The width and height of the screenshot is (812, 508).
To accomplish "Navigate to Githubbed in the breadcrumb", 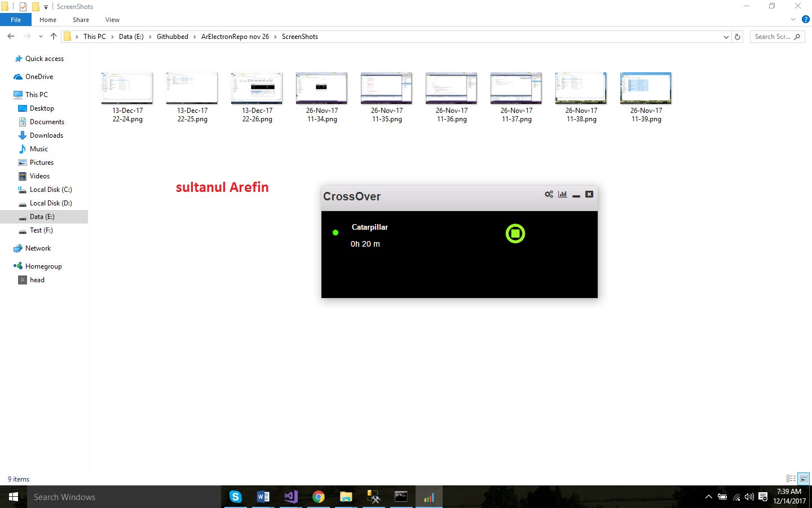I will 173,37.
